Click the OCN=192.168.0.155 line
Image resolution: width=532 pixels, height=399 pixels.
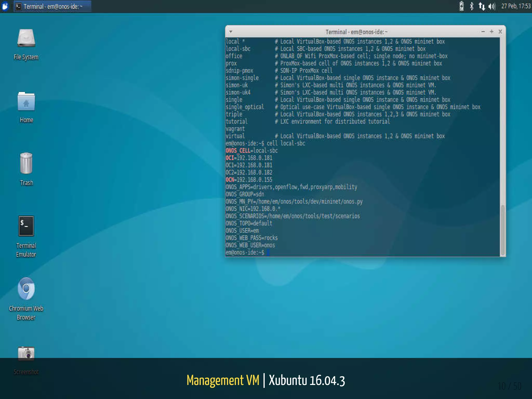click(x=249, y=180)
